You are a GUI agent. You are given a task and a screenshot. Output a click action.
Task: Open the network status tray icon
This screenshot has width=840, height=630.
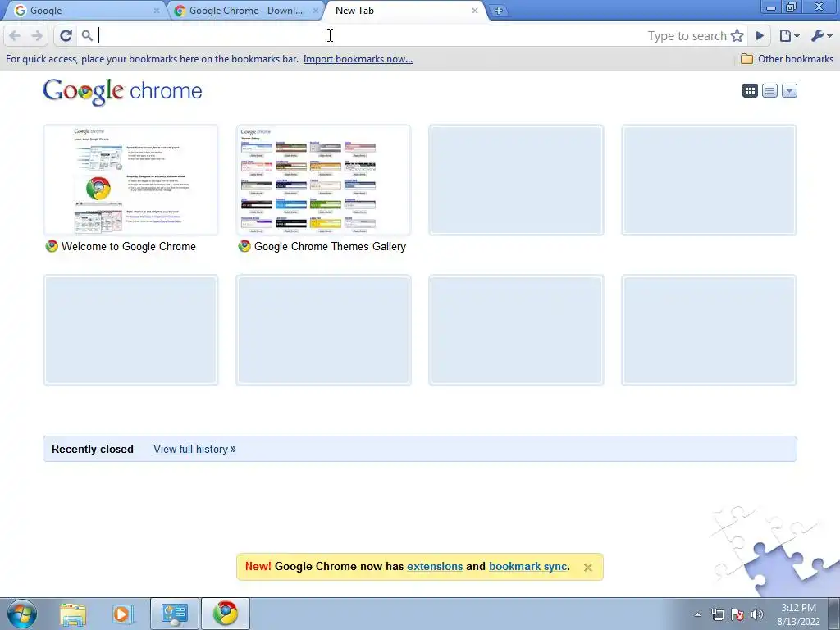pos(717,614)
